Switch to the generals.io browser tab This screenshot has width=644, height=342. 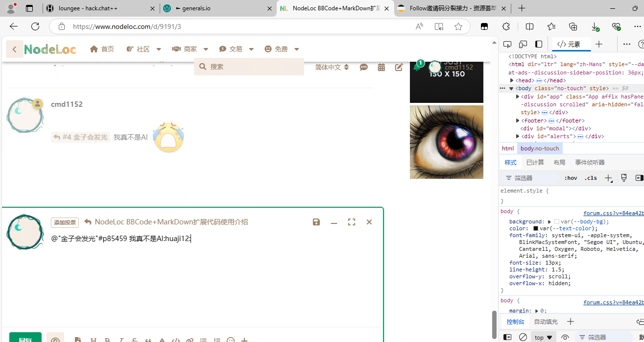pyautogui.click(x=217, y=8)
